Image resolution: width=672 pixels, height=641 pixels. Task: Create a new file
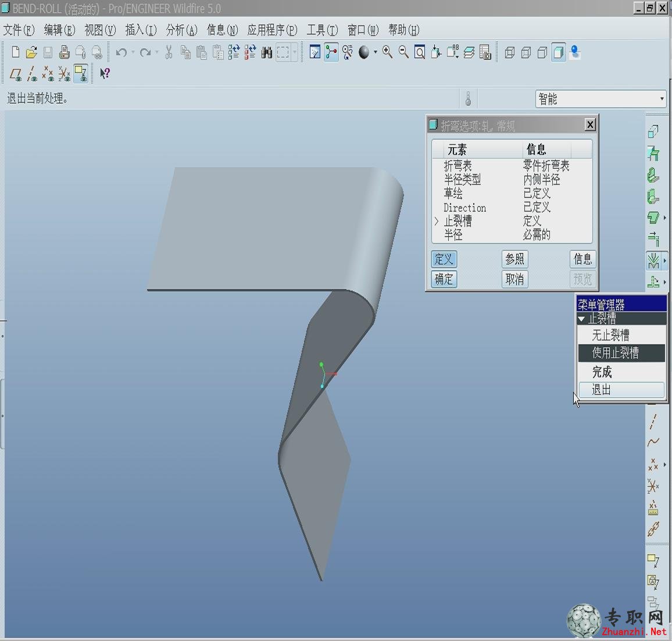pyautogui.click(x=16, y=52)
